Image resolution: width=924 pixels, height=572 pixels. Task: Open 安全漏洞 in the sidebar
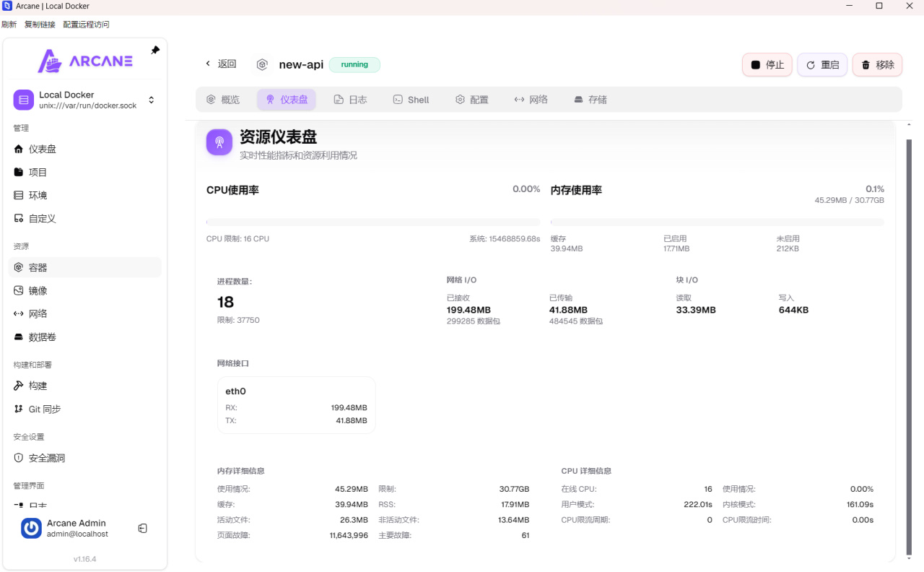[x=85, y=458]
